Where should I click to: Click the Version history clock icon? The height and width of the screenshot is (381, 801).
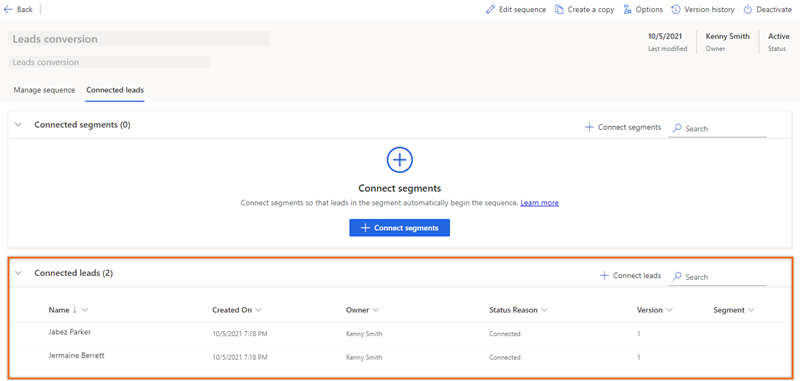676,9
